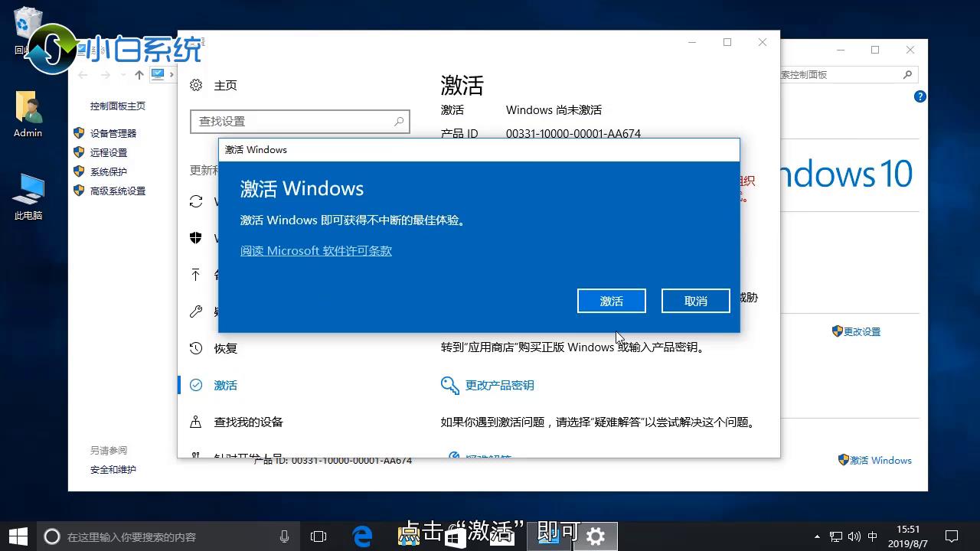Click the key icon beside 更改产品密钥
The image size is (980, 551).
[x=449, y=385]
